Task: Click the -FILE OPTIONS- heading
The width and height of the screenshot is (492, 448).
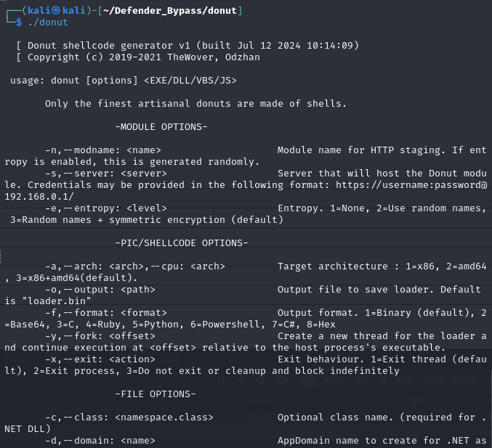Action: click(x=156, y=394)
